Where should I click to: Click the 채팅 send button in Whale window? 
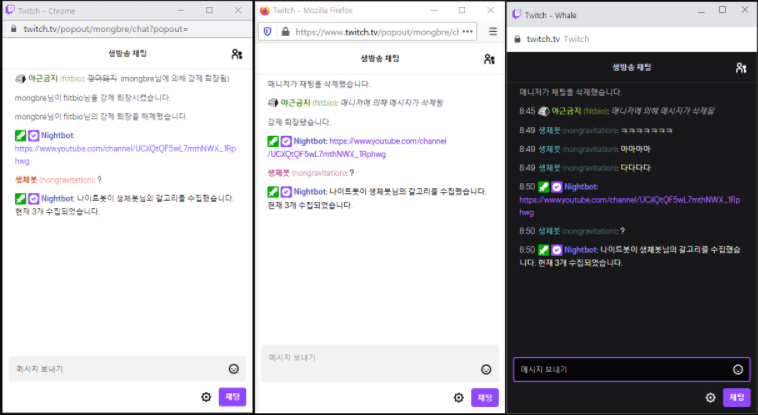(737, 397)
